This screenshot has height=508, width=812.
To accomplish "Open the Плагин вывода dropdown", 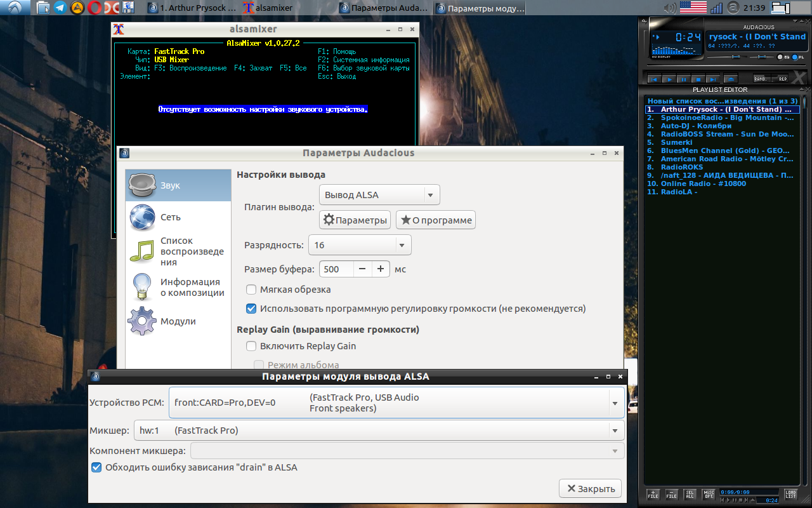I will [x=379, y=195].
